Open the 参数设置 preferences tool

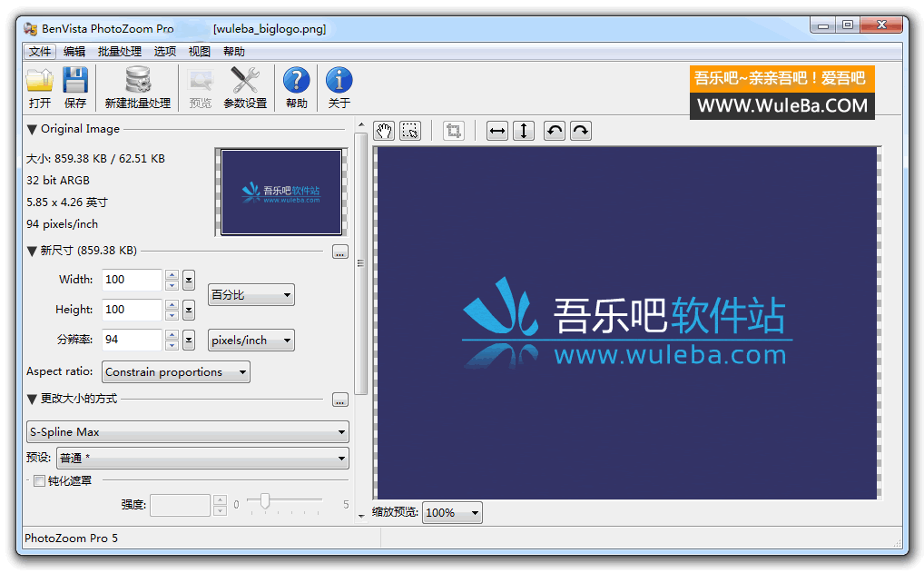[245, 87]
